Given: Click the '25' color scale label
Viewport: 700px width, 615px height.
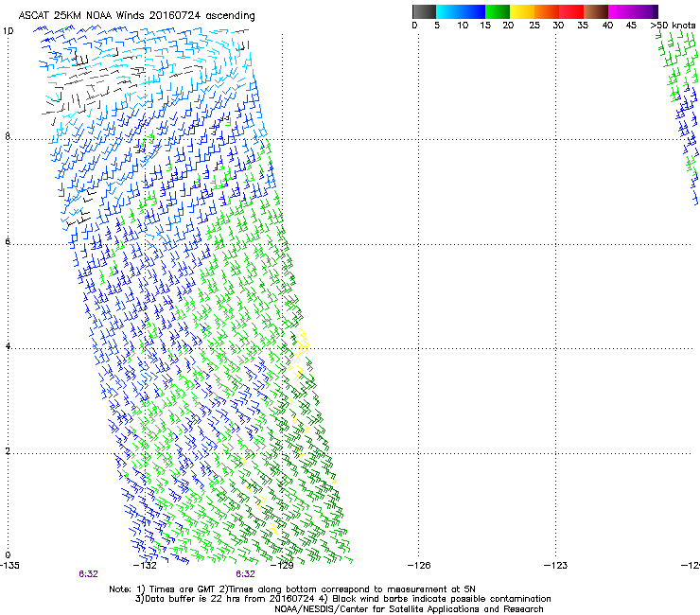Looking at the screenshot, I should 534,26.
